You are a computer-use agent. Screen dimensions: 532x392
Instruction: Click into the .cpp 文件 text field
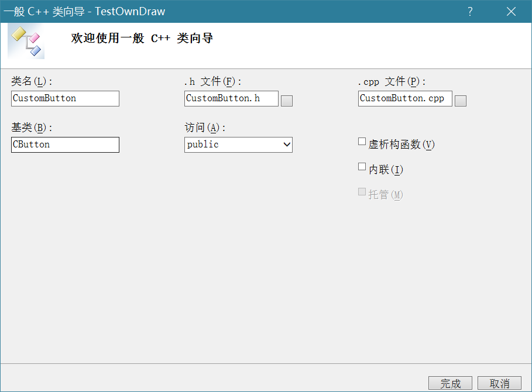click(x=405, y=98)
